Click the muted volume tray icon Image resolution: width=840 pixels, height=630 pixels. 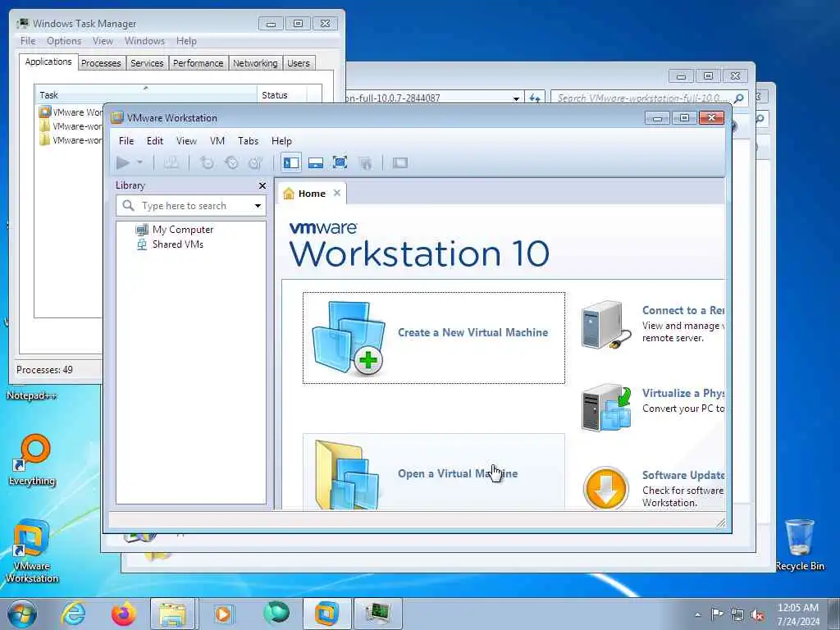[757, 614]
